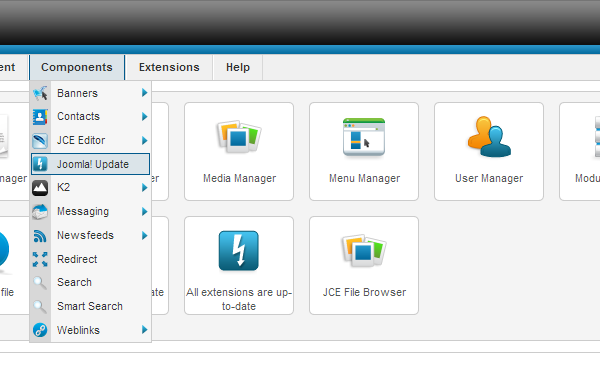This screenshot has height=389, width=600.
Task: Click the Menu Manager label
Action: [364, 178]
